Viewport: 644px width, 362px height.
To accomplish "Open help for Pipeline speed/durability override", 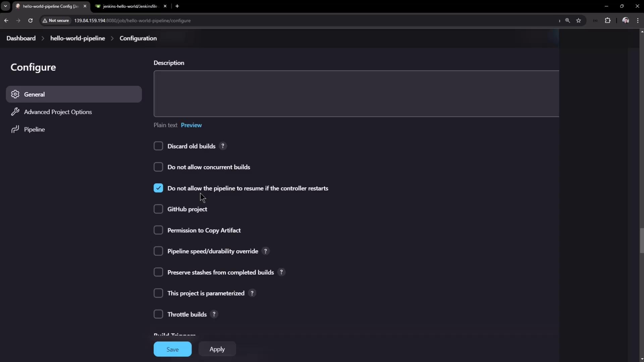I will (265, 251).
